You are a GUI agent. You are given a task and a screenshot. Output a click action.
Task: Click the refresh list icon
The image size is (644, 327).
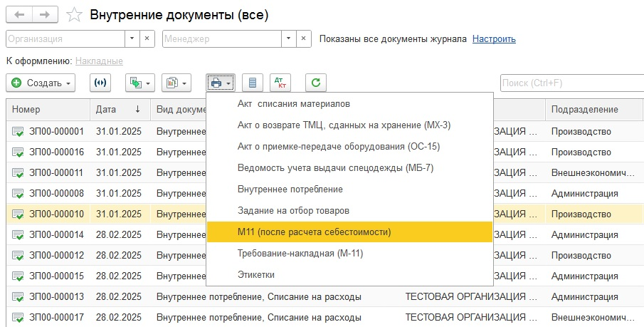(316, 83)
